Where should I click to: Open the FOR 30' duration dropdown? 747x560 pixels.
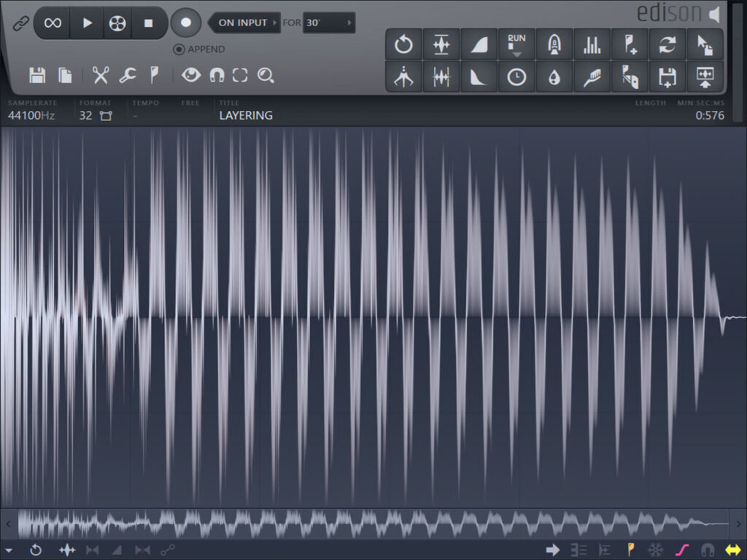point(329,23)
